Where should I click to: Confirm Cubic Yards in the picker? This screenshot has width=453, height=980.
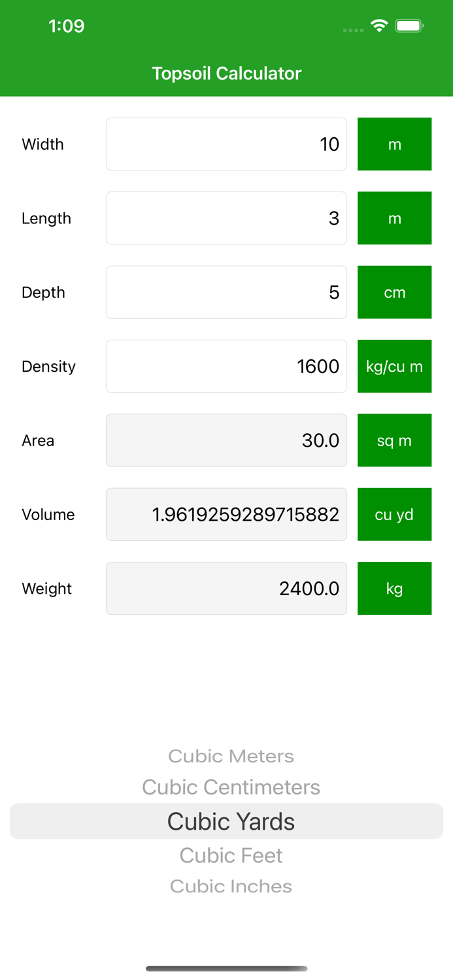pyautogui.click(x=231, y=821)
